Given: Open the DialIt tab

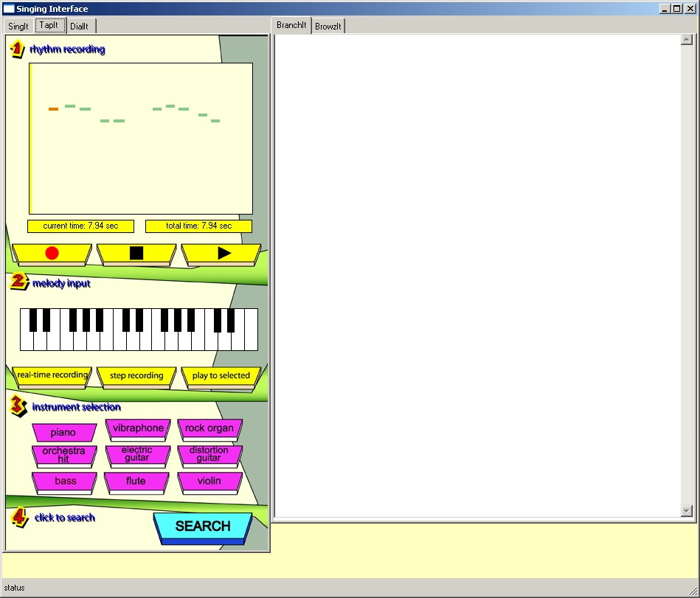Looking at the screenshot, I should pos(80,26).
